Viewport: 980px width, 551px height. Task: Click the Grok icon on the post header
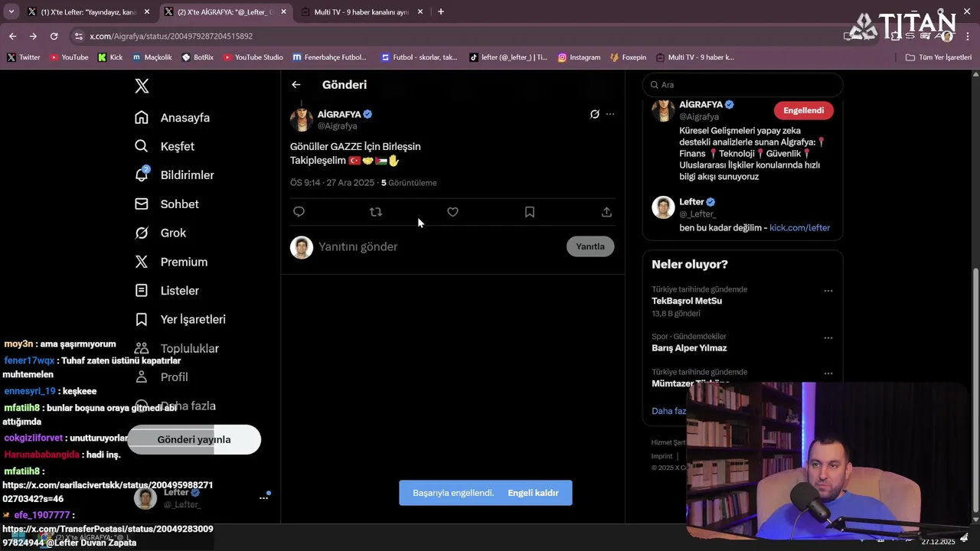coord(594,114)
